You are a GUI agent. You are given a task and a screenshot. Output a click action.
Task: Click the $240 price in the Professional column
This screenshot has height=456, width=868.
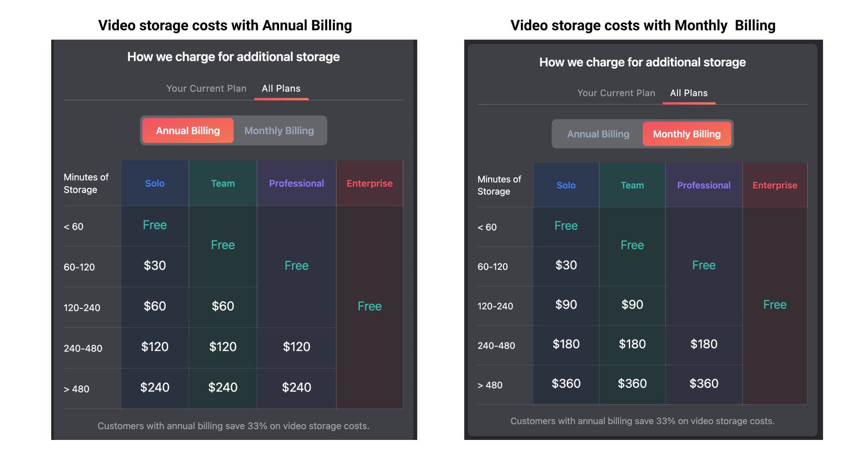[296, 387]
